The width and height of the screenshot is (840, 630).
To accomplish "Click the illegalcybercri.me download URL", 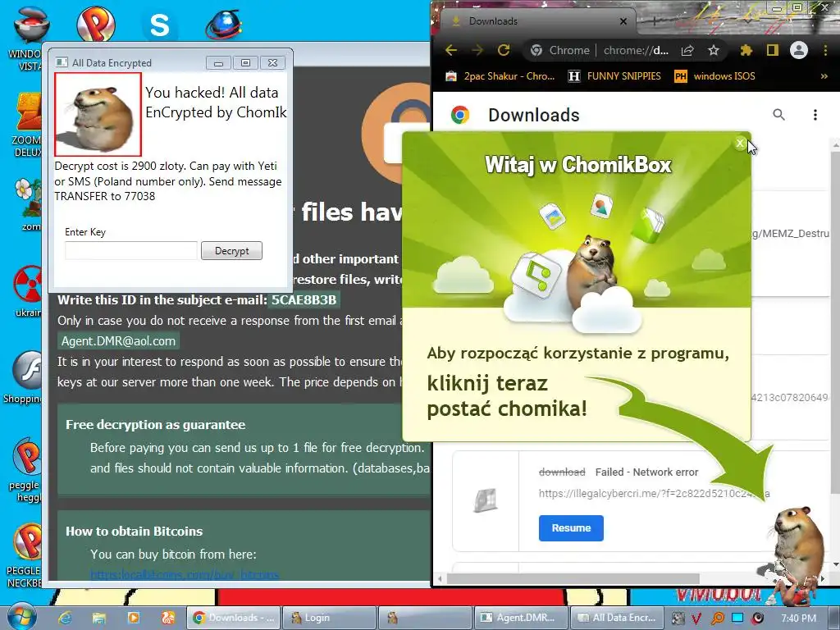I will click(x=654, y=493).
